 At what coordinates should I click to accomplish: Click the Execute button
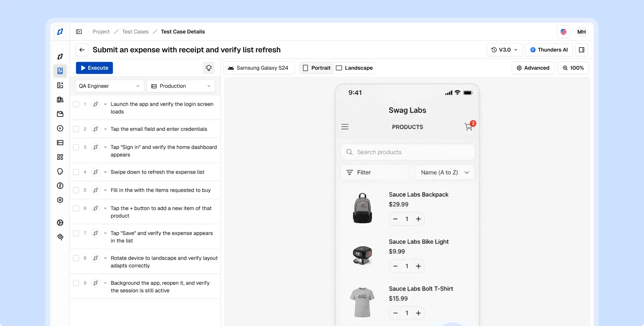94,68
